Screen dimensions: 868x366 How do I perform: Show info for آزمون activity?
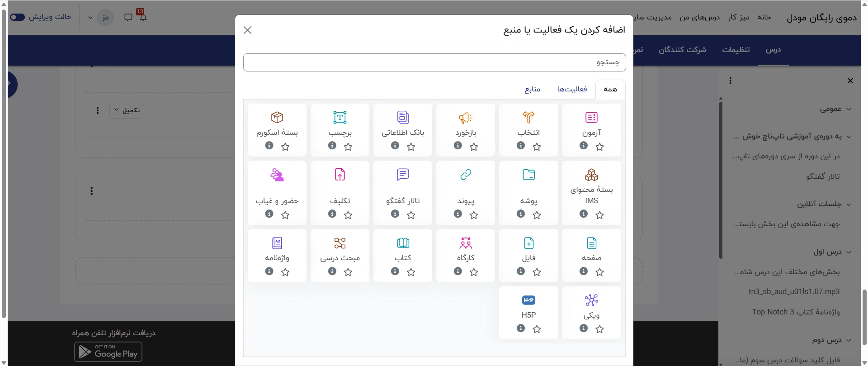(584, 146)
